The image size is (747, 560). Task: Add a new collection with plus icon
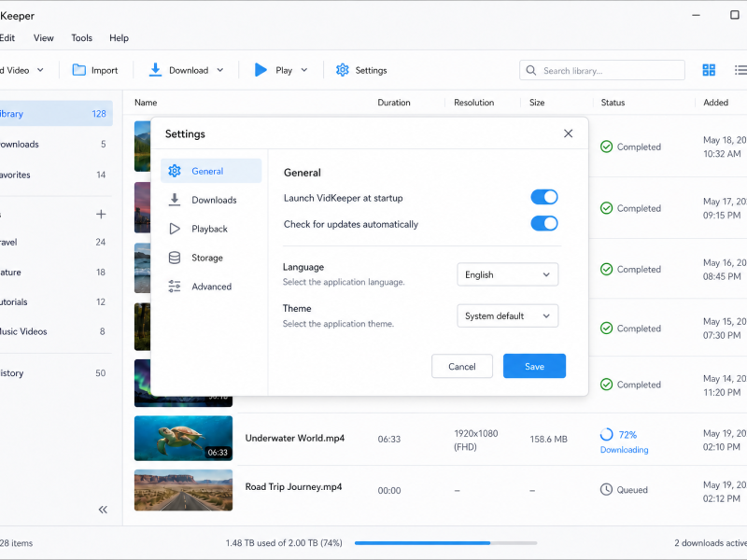[x=101, y=214]
